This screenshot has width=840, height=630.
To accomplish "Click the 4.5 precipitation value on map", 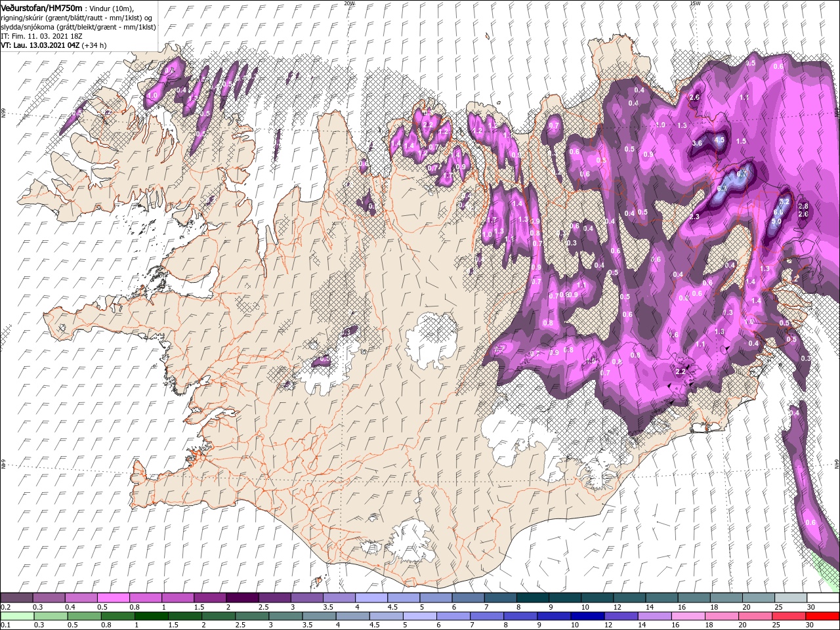I will (719, 139).
